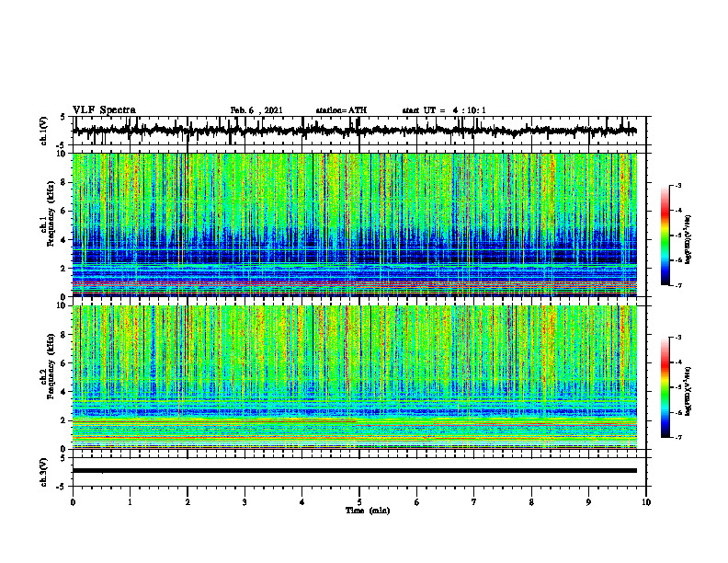728x563 pixels.
Task: Select the ch.1 "Frequency (kHz)" axis label
Action: tap(51, 213)
